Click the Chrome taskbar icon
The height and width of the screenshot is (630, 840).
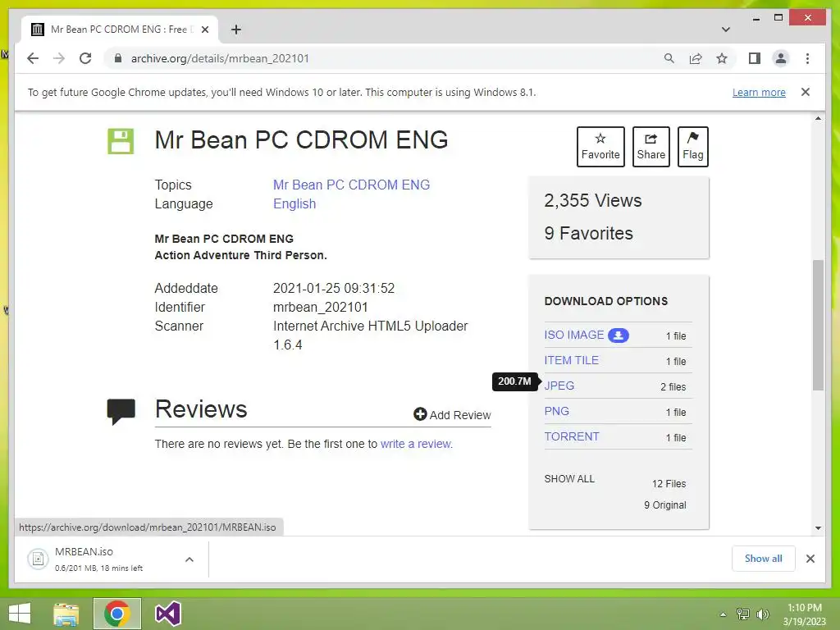click(116, 614)
